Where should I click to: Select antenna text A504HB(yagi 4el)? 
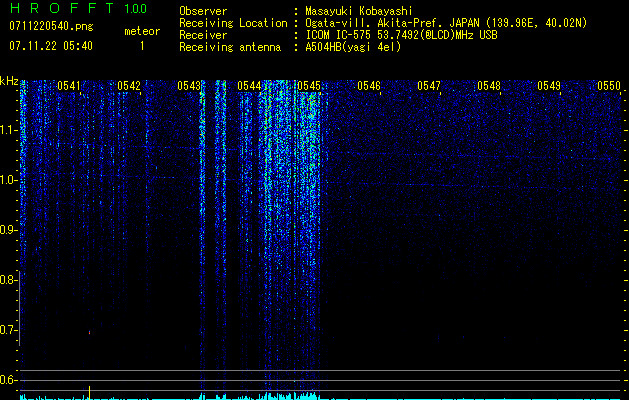pos(353,47)
